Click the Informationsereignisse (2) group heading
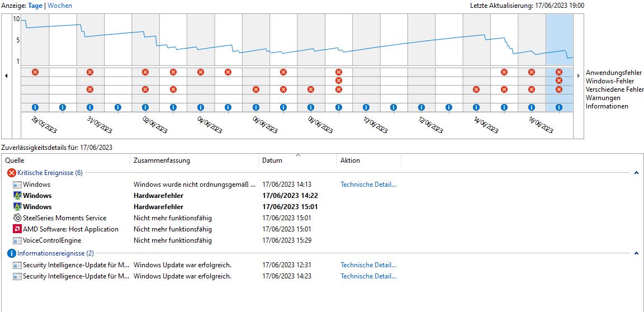 click(55, 253)
